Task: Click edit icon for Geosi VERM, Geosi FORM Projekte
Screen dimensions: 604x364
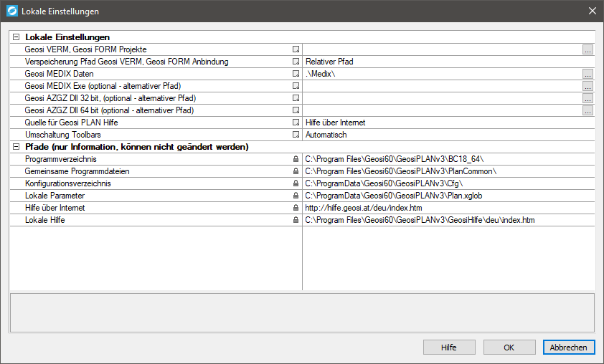Action: pos(296,49)
